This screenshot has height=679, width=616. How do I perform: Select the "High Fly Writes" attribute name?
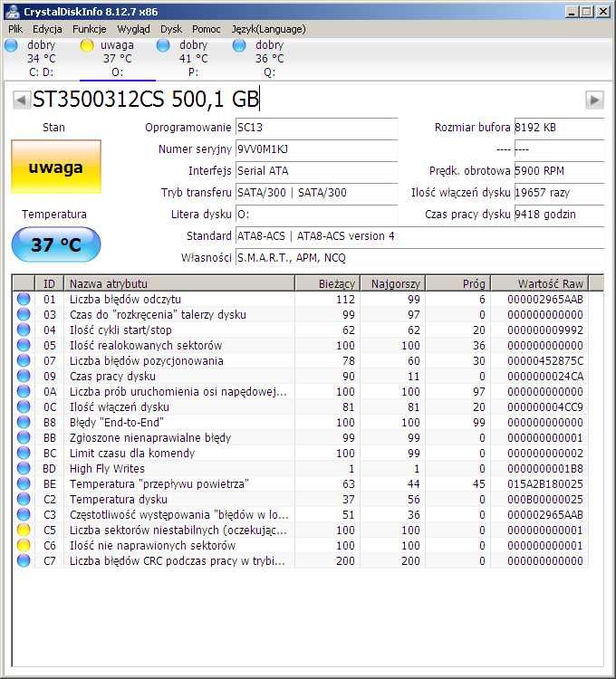click(x=107, y=469)
